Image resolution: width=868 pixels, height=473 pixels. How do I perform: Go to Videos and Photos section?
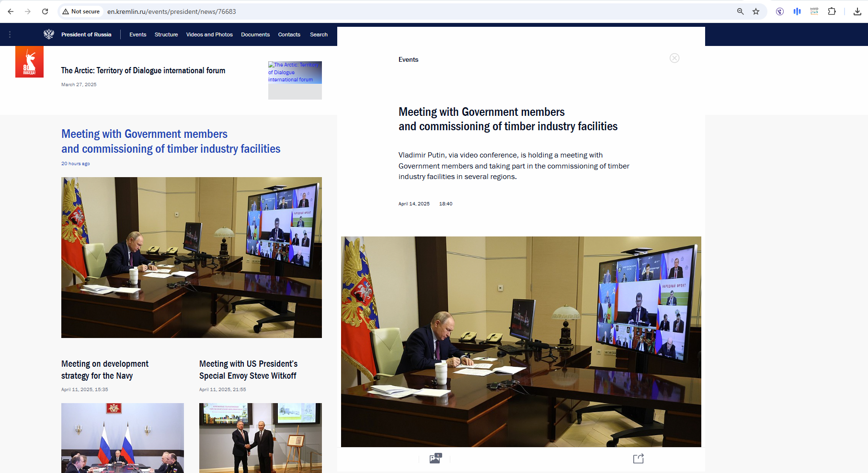tap(209, 34)
